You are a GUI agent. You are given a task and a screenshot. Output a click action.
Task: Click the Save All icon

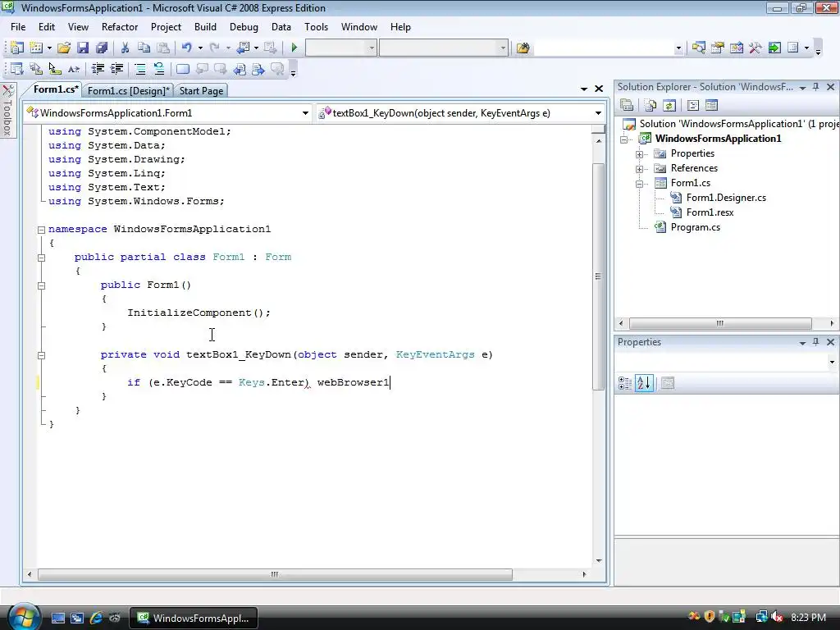point(102,48)
